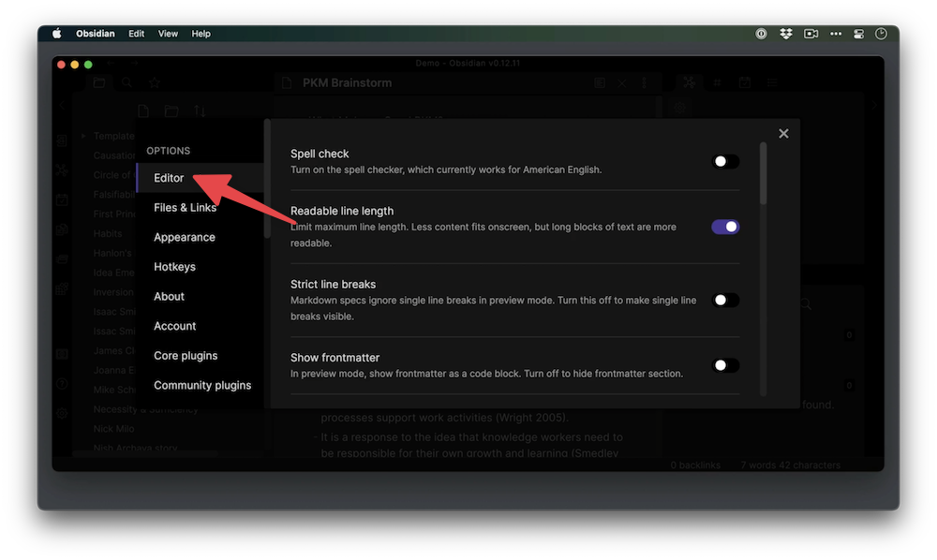Viewport: 937px width, 560px height.
Task: Toggle Strict line breaks switch
Action: [725, 301]
